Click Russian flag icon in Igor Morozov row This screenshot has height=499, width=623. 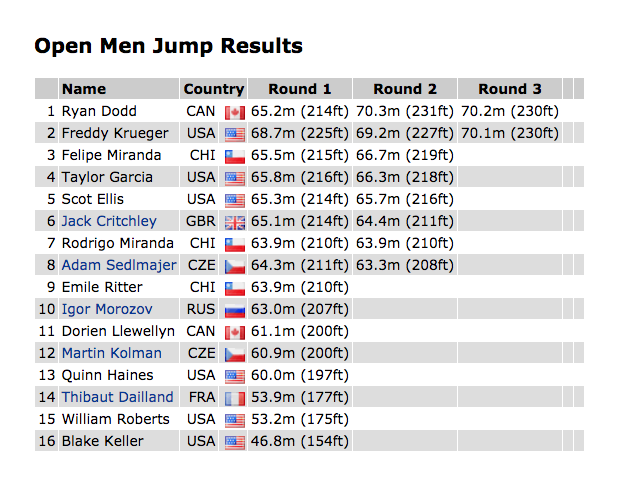click(x=235, y=310)
